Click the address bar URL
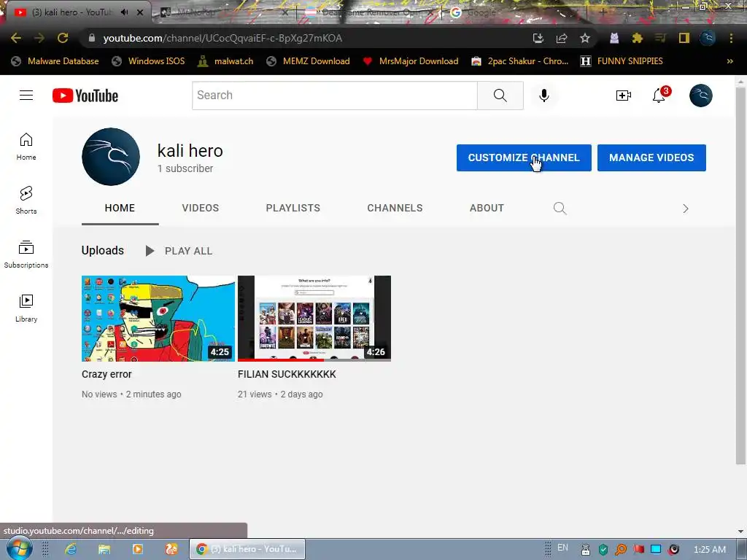The width and height of the screenshot is (747, 560). click(x=222, y=38)
